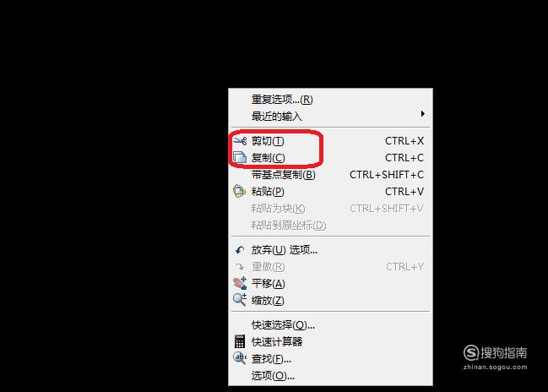548x392 pixels.
Task: Click the Zoom magnifier icon
Action: (x=240, y=300)
